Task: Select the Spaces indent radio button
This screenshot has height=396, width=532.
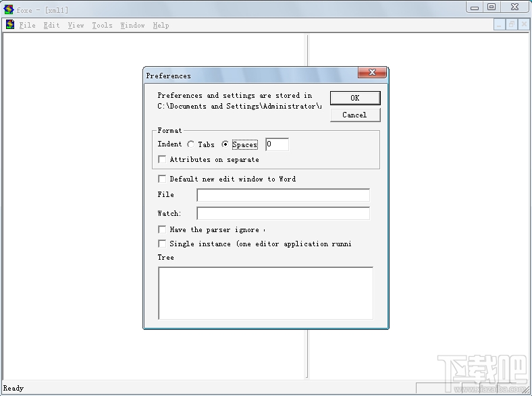Action: 225,144
